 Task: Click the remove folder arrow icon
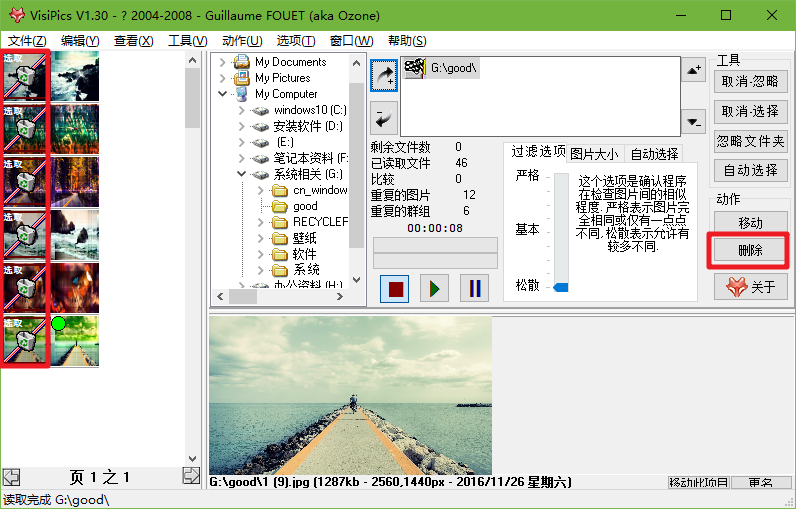point(383,118)
